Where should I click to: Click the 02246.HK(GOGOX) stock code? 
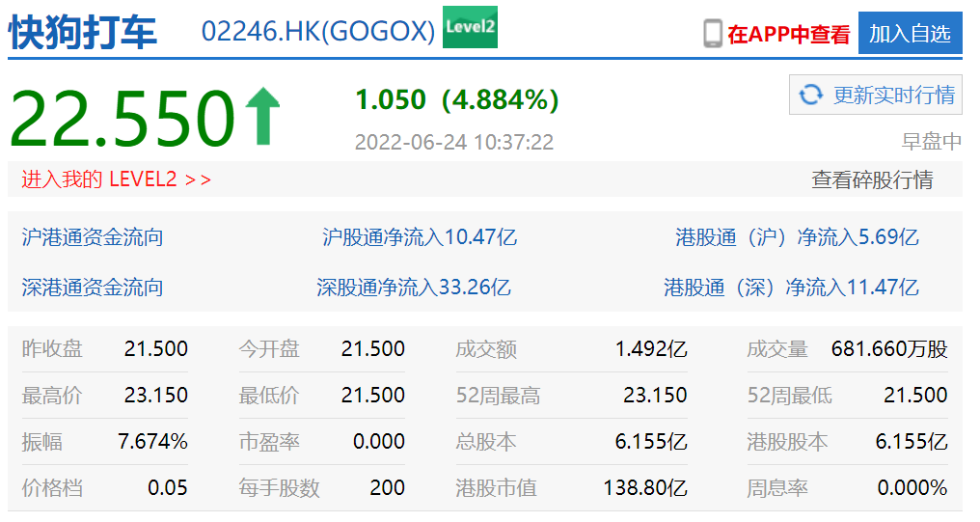[318, 32]
